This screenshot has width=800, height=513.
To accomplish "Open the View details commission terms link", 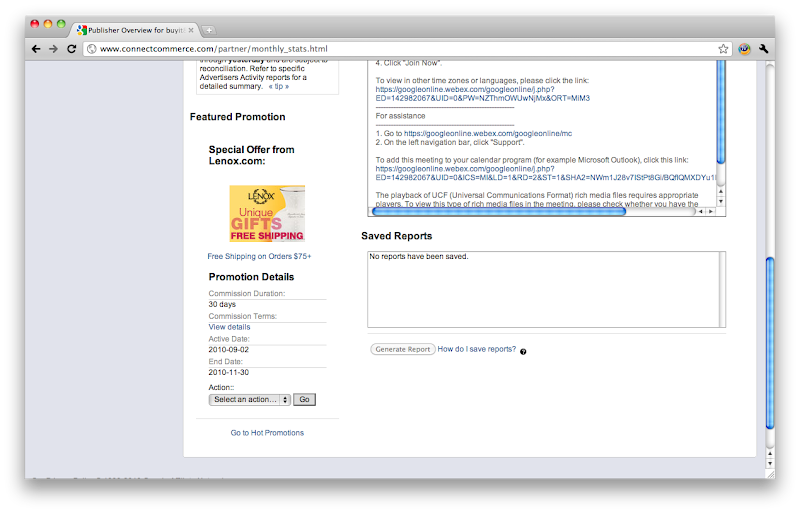I will 229,327.
